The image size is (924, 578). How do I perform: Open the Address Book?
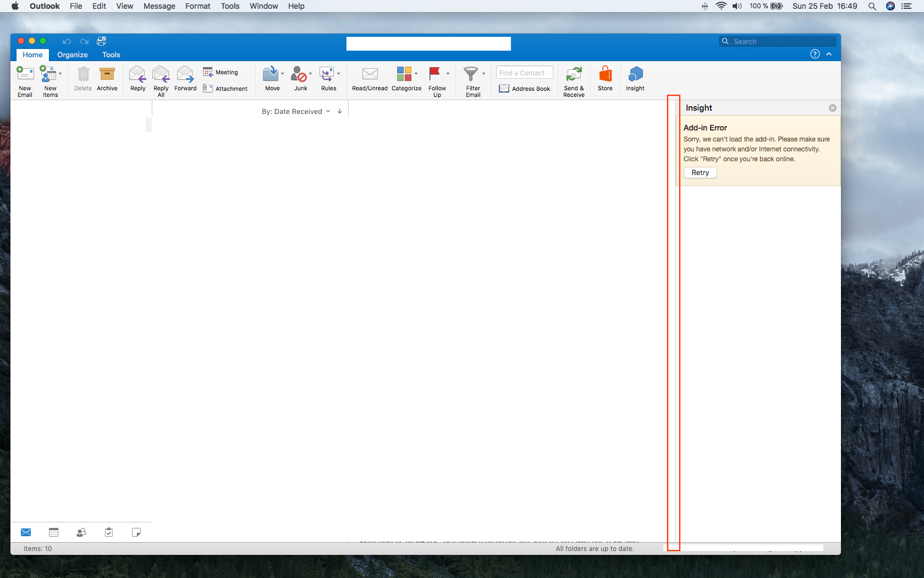tap(524, 89)
